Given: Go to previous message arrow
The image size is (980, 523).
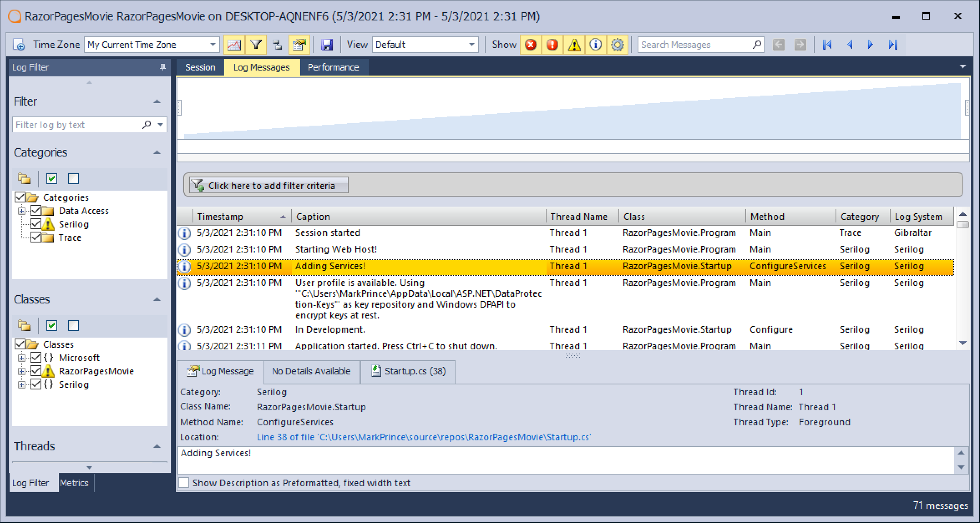Looking at the screenshot, I should [850, 45].
